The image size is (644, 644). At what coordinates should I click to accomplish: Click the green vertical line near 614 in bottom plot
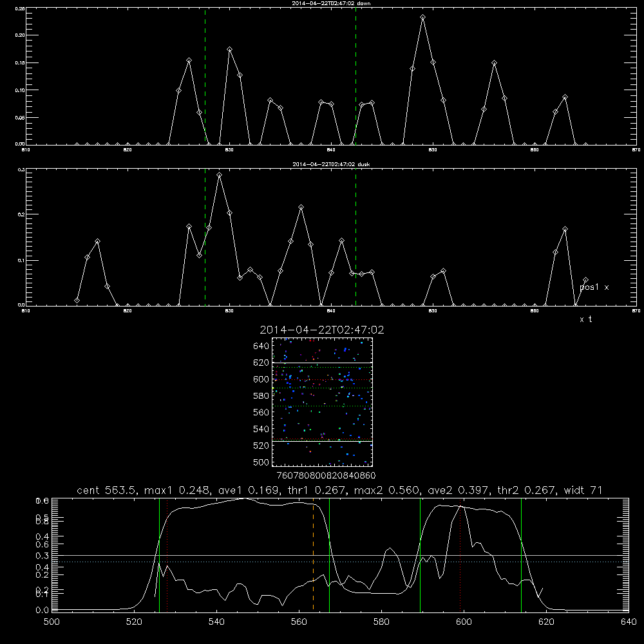tap(521, 554)
